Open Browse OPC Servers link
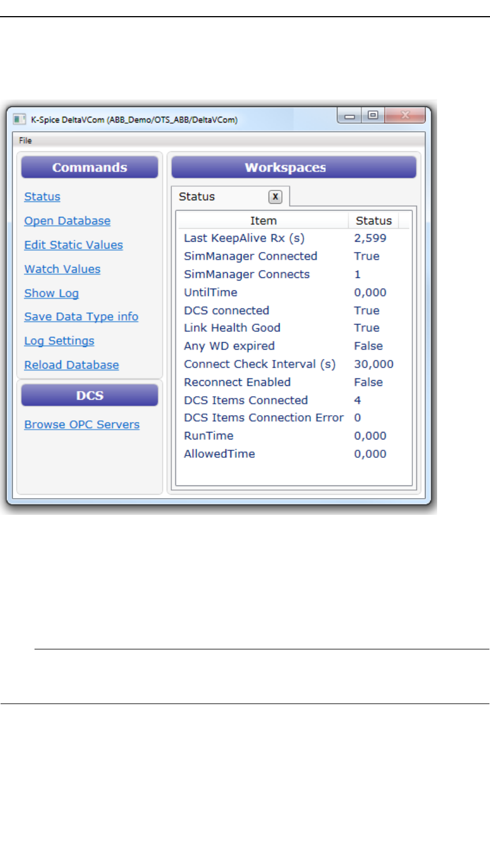The height and width of the screenshot is (868, 490). point(82,425)
